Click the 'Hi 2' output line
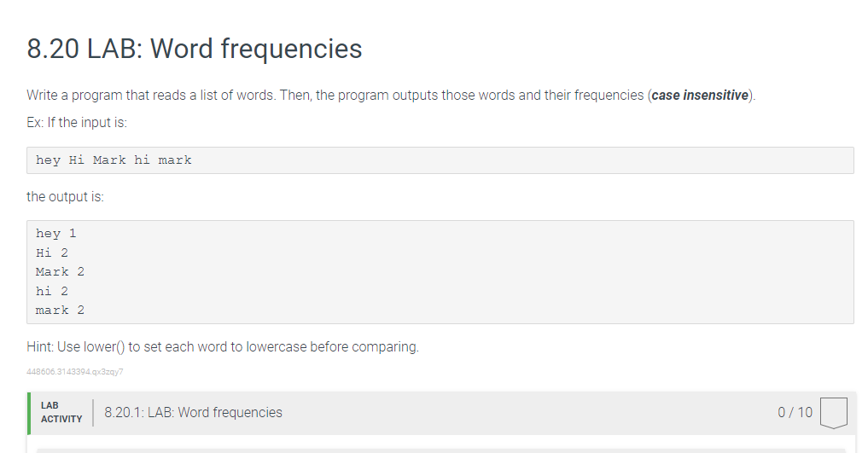868x453 pixels. click(52, 253)
